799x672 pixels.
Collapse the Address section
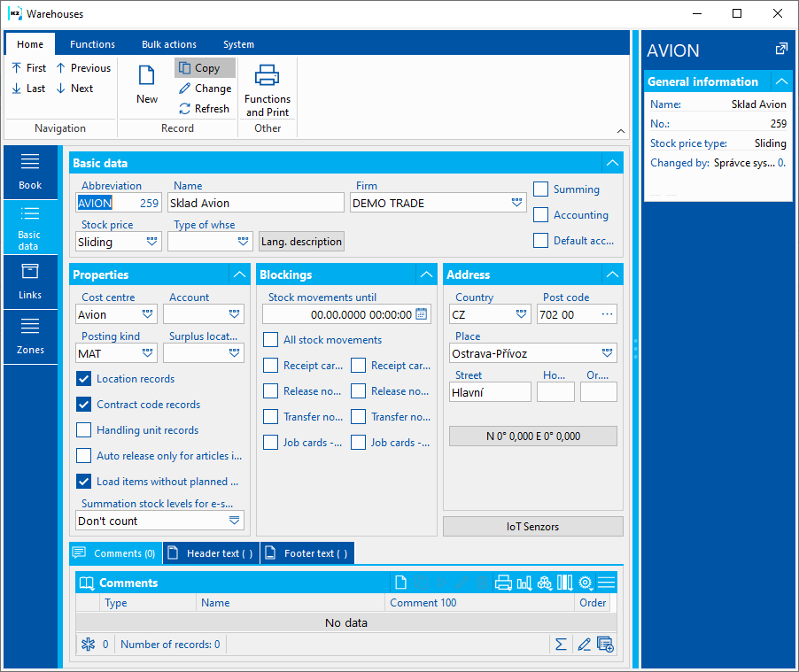[x=612, y=274]
